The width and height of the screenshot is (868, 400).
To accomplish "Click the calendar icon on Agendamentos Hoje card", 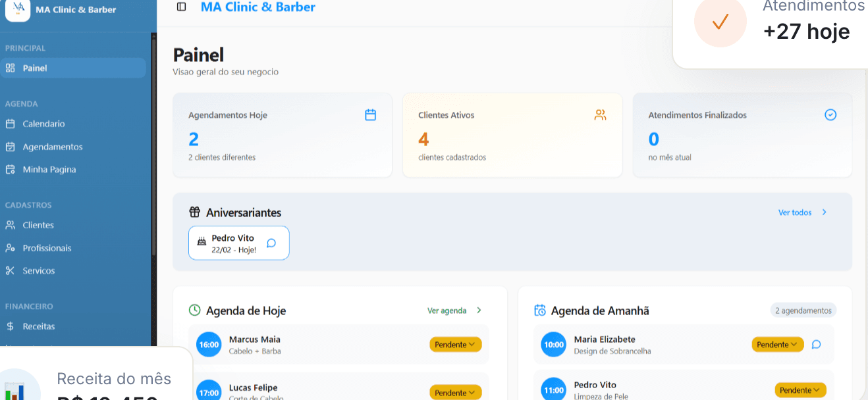I will 370,114.
